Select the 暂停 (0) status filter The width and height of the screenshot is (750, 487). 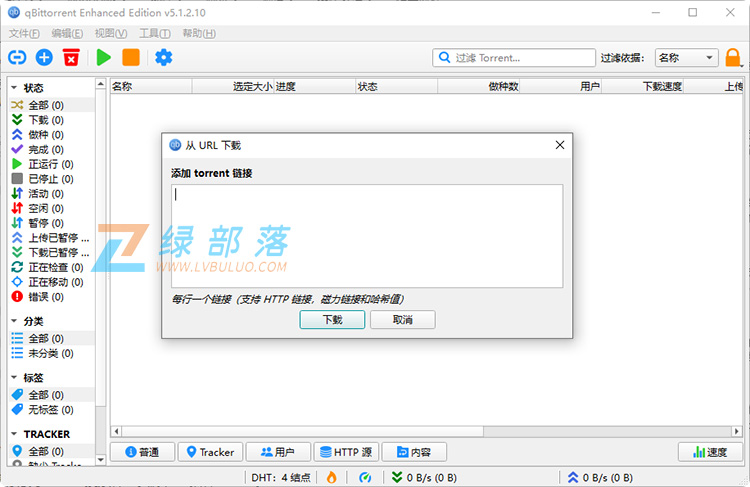pyautogui.click(x=52, y=223)
